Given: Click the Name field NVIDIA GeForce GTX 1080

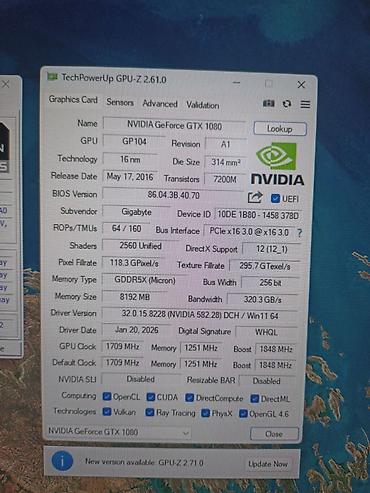Looking at the screenshot, I should (x=174, y=125).
